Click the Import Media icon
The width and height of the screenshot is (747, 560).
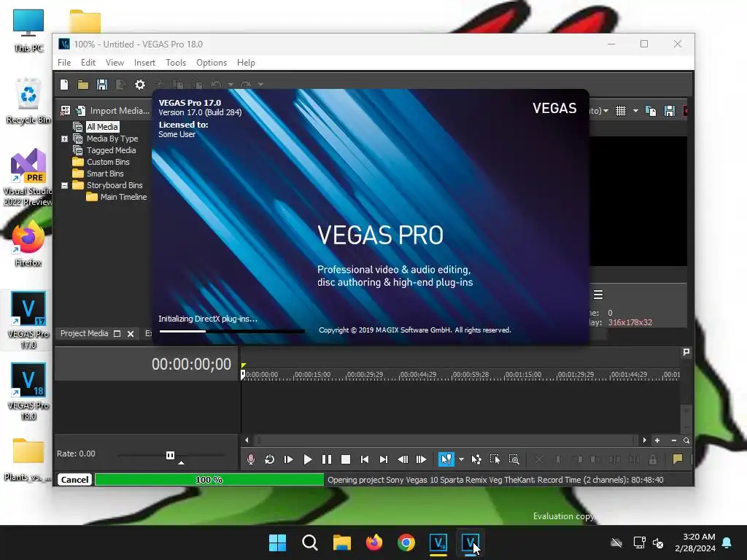(x=80, y=111)
